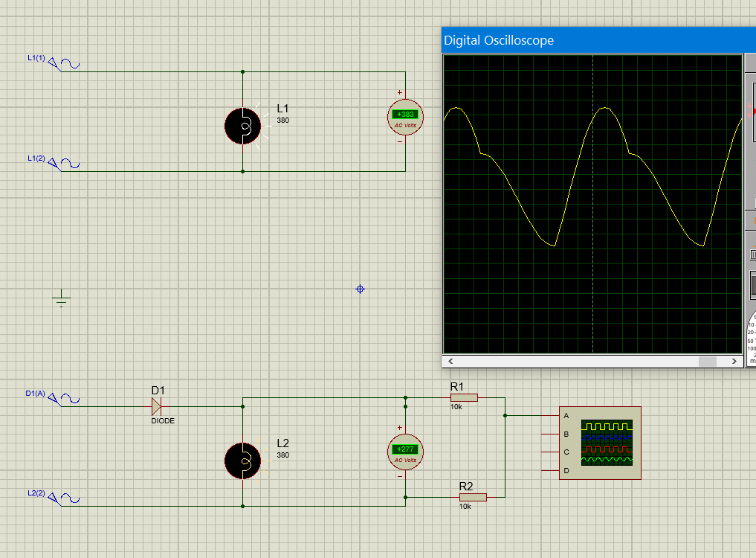Click the oscilloscope horizontal scrollbar thumb
756x558 pixels.
click(707, 361)
